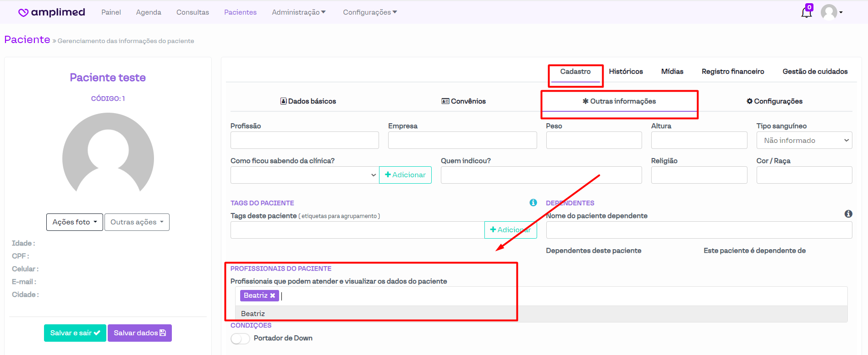Click Adicionar next to clinic source dropdown
This screenshot has height=355, width=868.
pos(405,175)
